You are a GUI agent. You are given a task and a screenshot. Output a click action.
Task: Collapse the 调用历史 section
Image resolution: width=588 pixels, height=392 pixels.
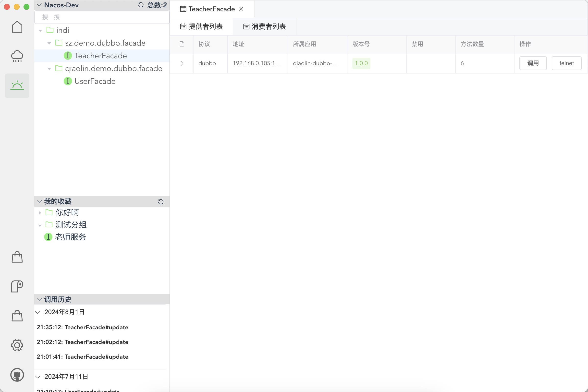tap(39, 299)
